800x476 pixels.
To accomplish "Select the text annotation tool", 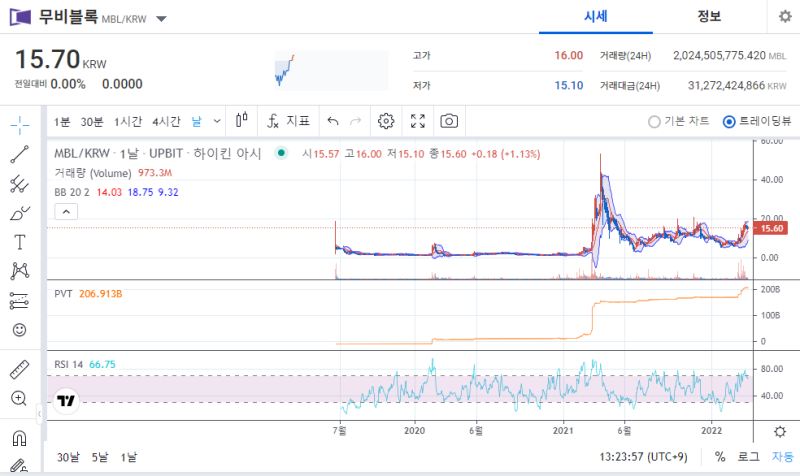I will point(19,242).
